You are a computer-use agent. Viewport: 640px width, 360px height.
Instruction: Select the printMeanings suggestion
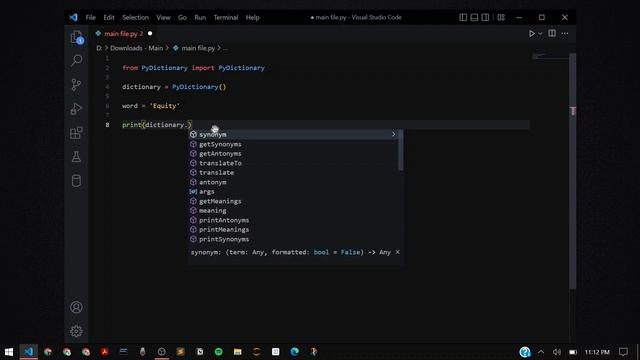[293, 229]
